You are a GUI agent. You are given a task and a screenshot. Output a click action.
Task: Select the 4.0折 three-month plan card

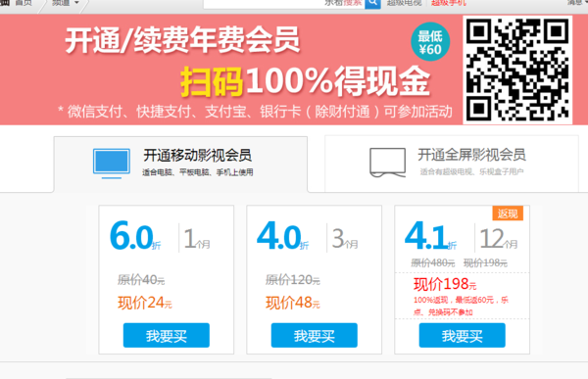[x=315, y=279]
